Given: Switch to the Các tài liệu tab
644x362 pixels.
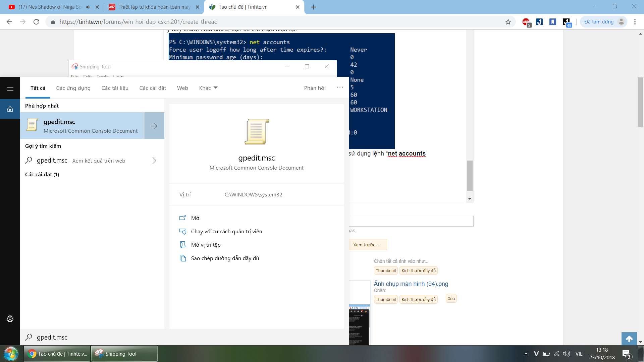Looking at the screenshot, I should coord(115,88).
